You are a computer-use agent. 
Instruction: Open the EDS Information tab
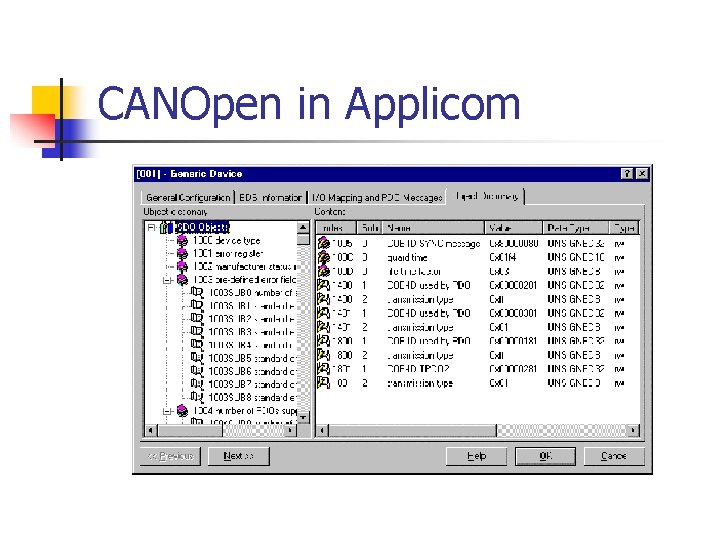270,197
